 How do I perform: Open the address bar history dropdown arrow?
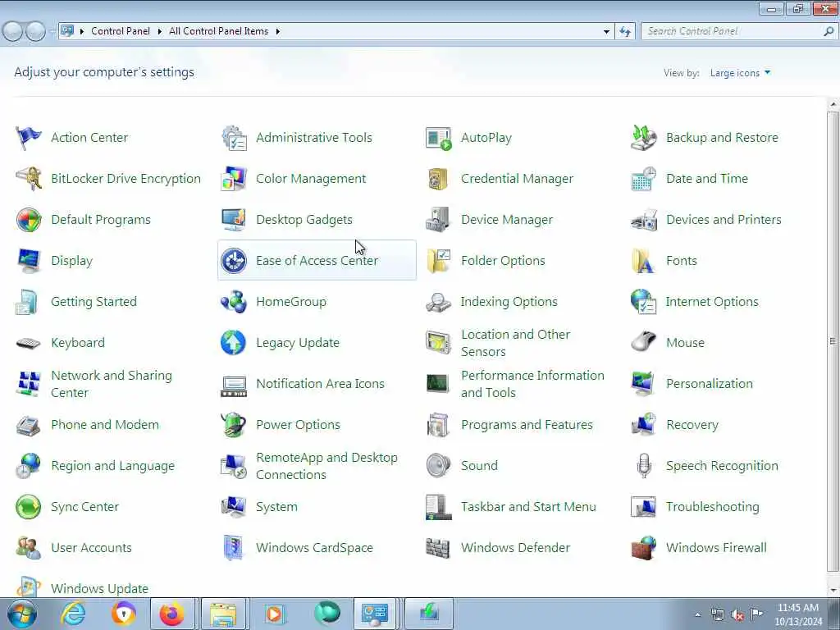(x=606, y=32)
